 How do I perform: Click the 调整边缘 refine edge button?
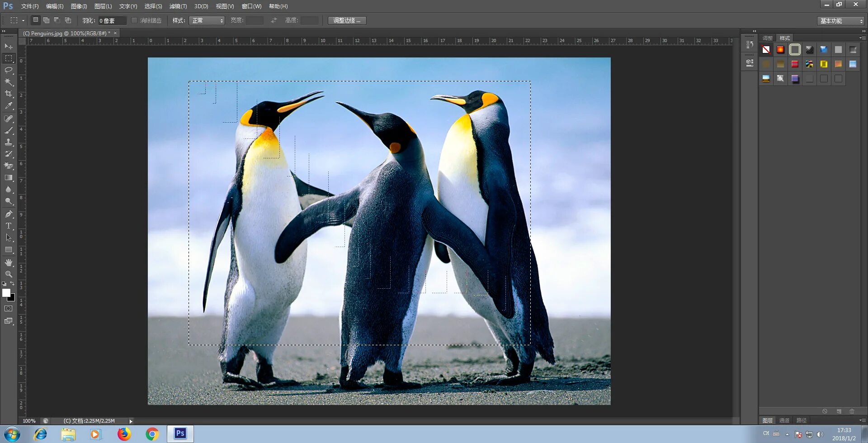[x=347, y=20]
